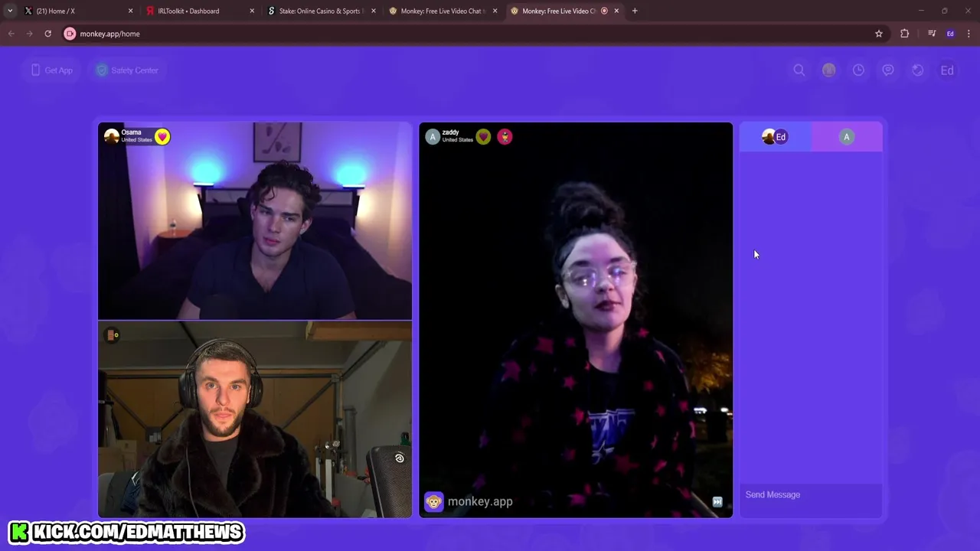
Task: Close the Stake Online Casino tab
Action: click(x=374, y=11)
